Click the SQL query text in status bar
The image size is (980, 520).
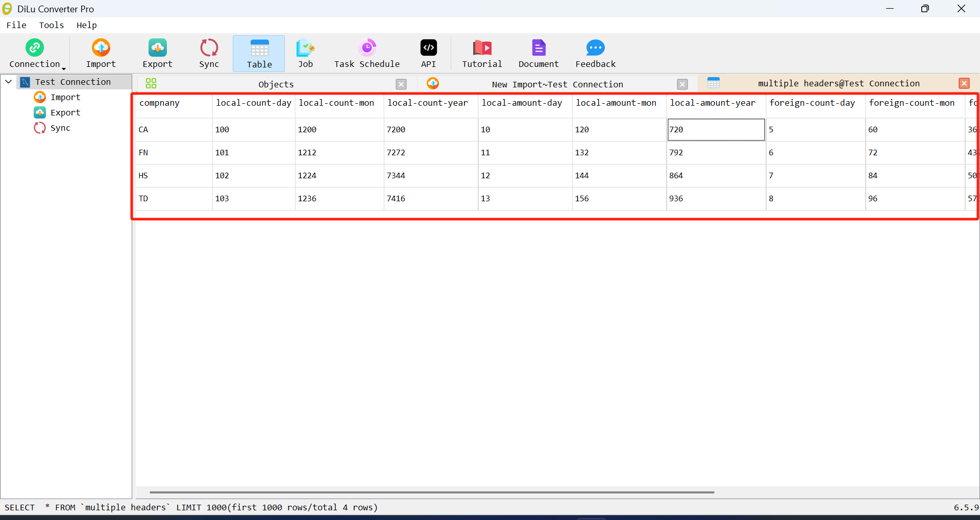click(191, 507)
